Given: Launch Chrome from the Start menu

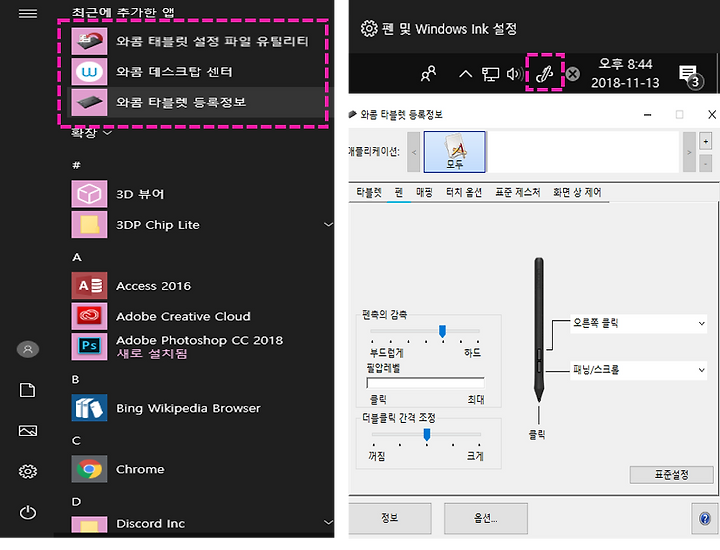Looking at the screenshot, I should pos(89,469).
